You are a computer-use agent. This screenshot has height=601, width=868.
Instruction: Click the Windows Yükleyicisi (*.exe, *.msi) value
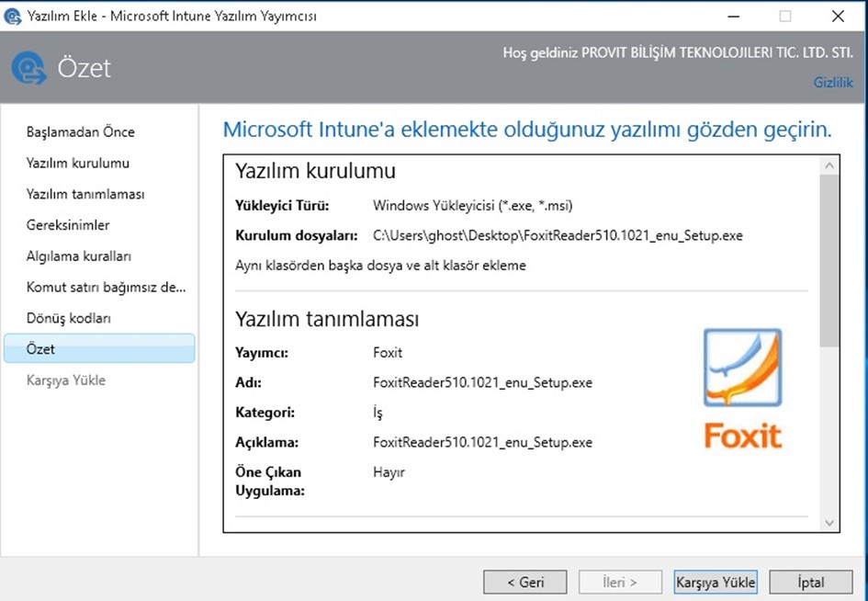[x=473, y=206]
